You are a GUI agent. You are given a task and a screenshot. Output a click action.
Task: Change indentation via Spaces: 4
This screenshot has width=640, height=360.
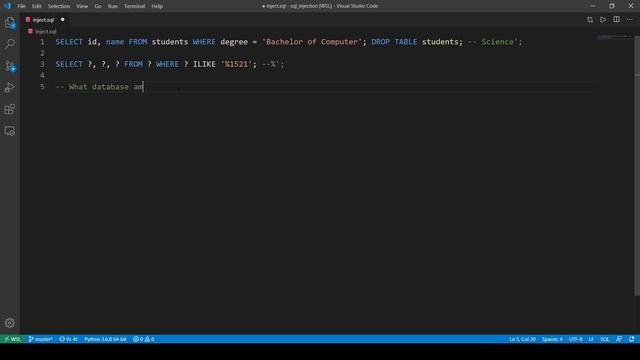pyautogui.click(x=552, y=339)
